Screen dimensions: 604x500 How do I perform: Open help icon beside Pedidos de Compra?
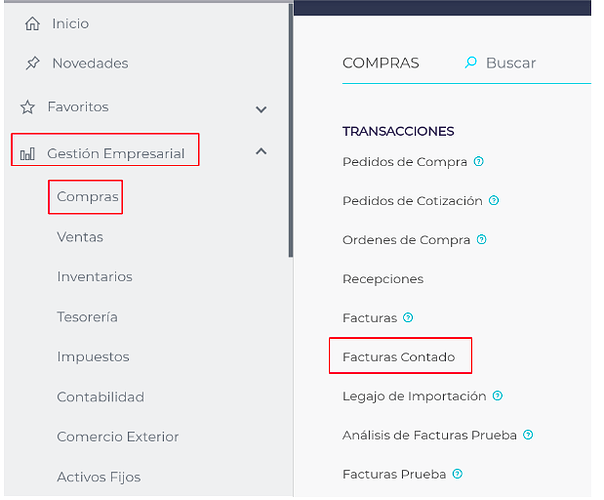coord(479,161)
